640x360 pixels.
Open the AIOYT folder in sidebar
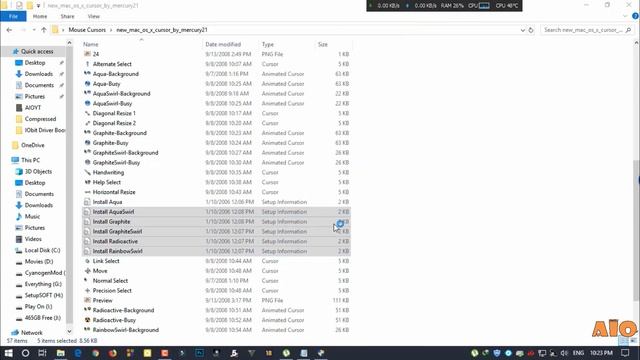click(x=33, y=108)
